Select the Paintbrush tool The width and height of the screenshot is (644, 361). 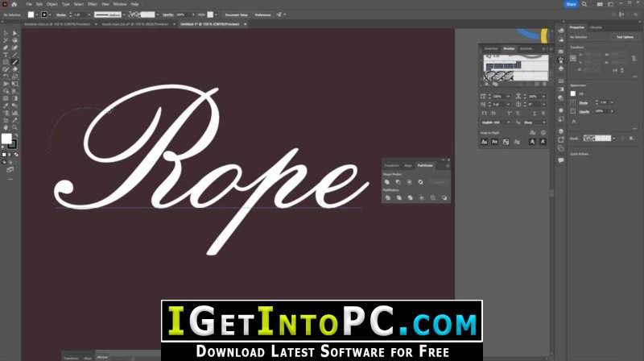pos(14,63)
